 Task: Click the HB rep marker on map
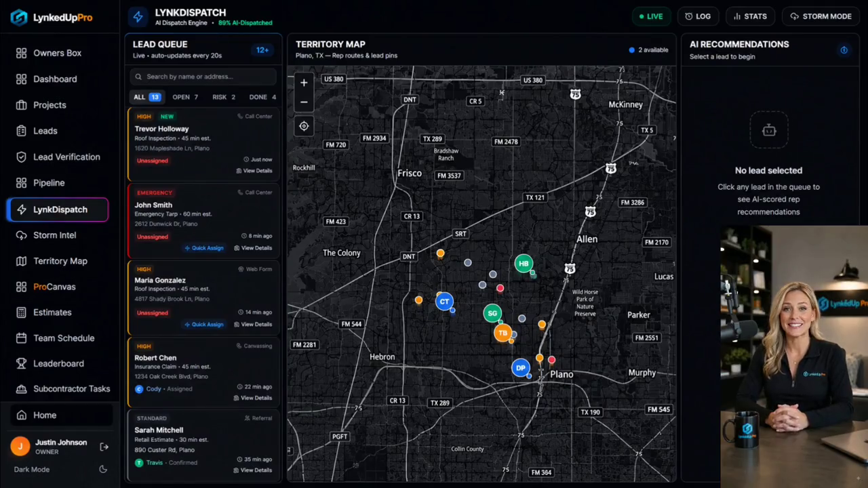click(x=524, y=264)
